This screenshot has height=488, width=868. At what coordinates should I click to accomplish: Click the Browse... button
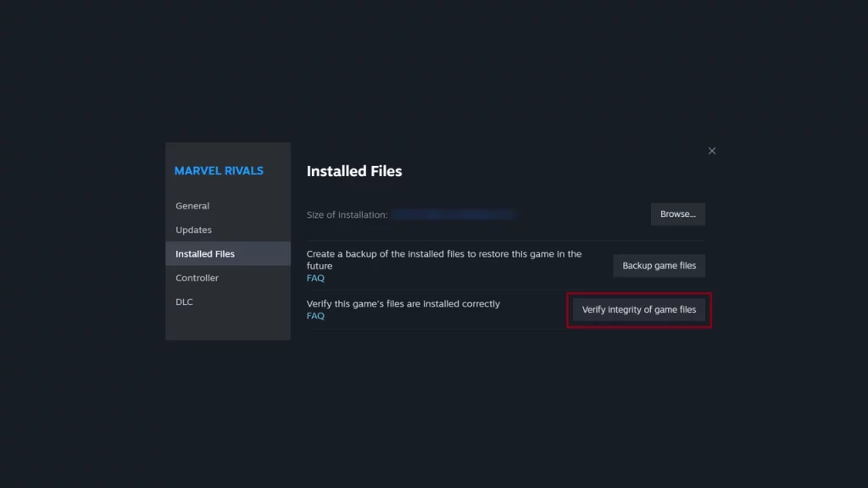(x=677, y=214)
